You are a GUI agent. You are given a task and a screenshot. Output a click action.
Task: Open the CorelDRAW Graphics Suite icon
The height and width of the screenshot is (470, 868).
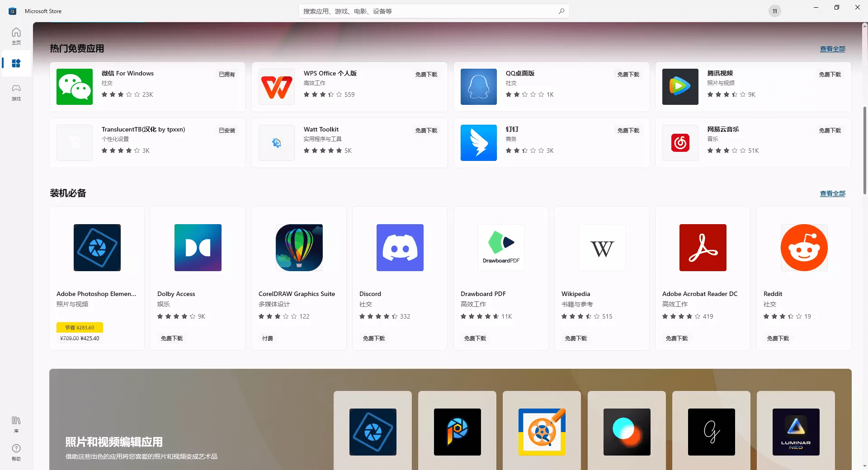[x=299, y=248]
